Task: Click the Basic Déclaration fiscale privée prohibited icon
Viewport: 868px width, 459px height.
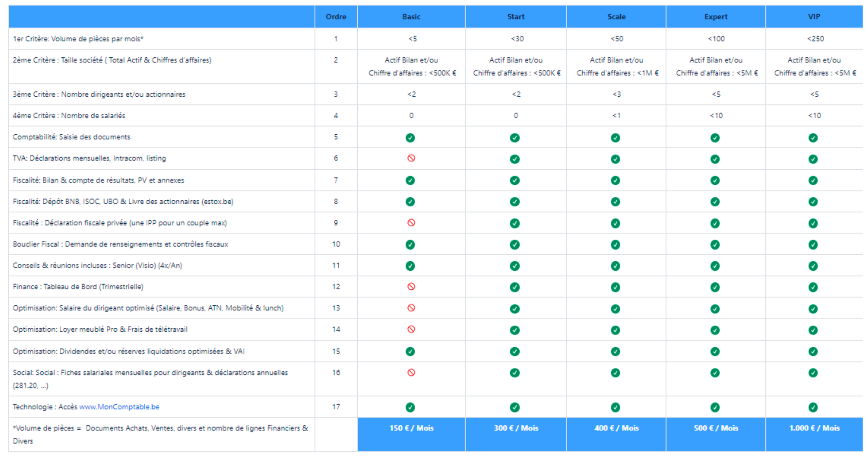Action: (411, 223)
